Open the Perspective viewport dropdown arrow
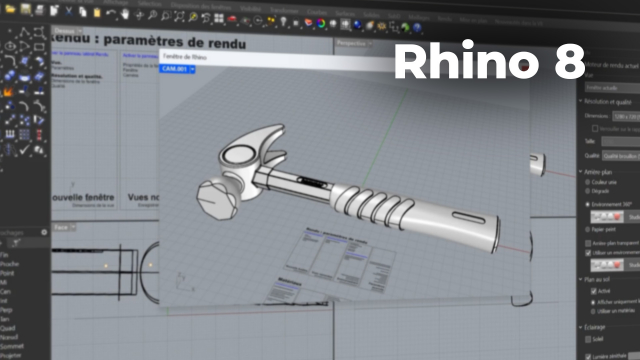 370,43
